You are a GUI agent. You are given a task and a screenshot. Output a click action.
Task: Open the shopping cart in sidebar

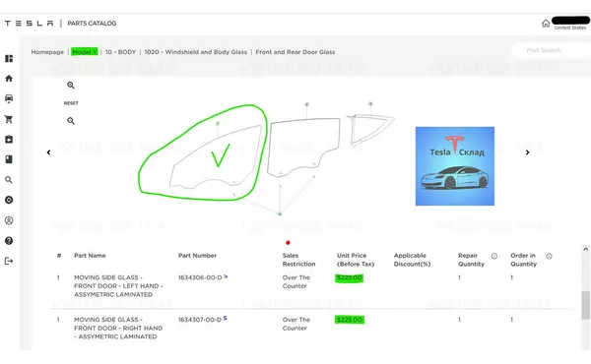(9, 119)
